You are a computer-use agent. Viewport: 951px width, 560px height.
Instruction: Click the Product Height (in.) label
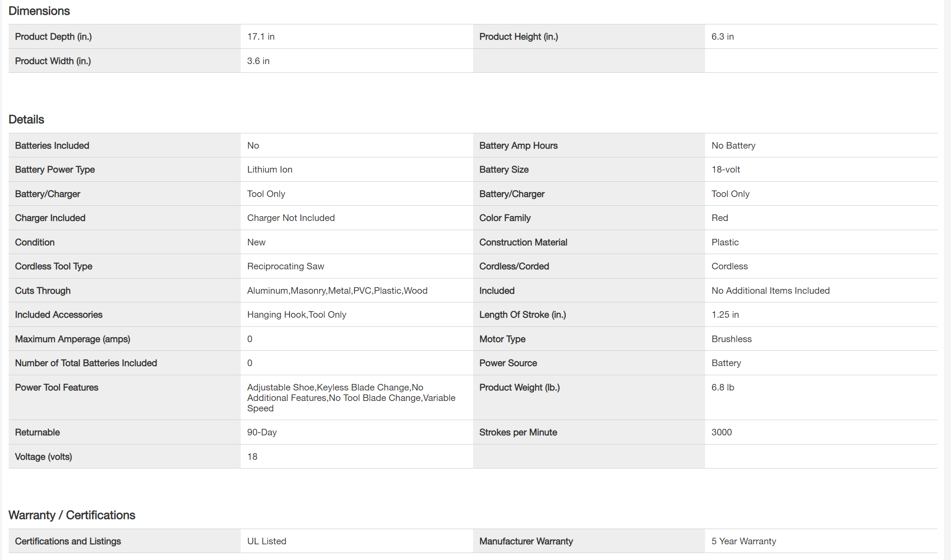click(518, 37)
